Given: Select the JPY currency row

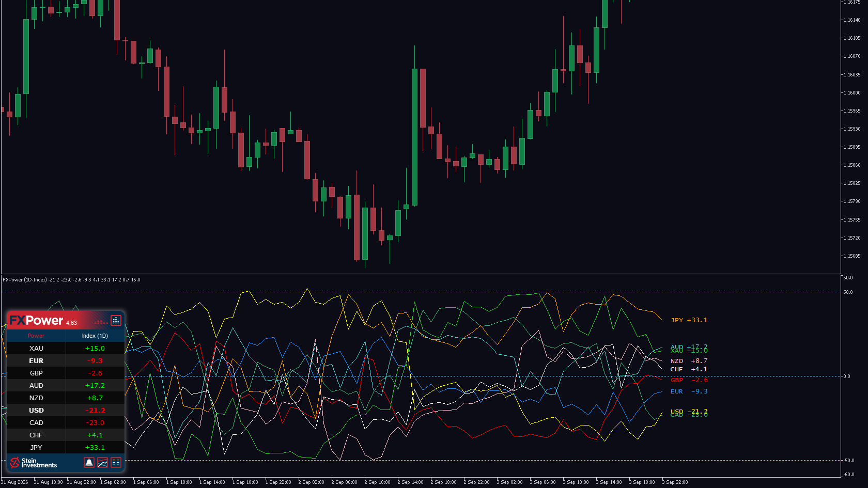Looking at the screenshot, I should 66,447.
